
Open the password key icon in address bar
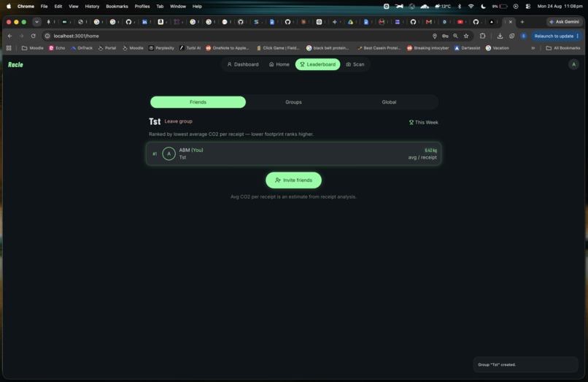pyautogui.click(x=445, y=36)
